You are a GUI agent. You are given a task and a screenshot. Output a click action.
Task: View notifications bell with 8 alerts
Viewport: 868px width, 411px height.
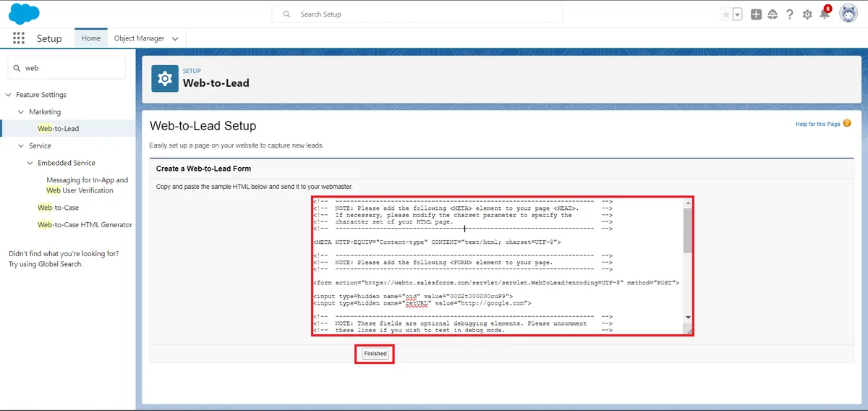824,14
